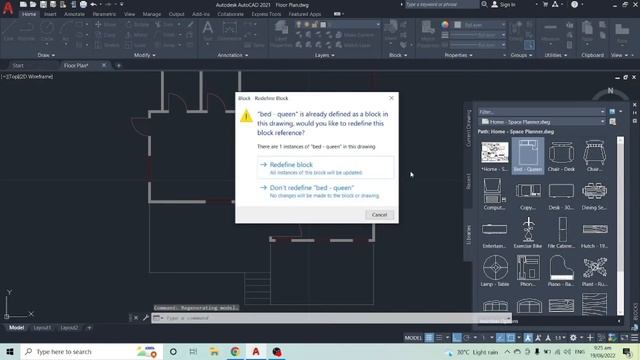Switch to the Layout1 tab
The width and height of the screenshot is (640, 360).
tap(42, 328)
